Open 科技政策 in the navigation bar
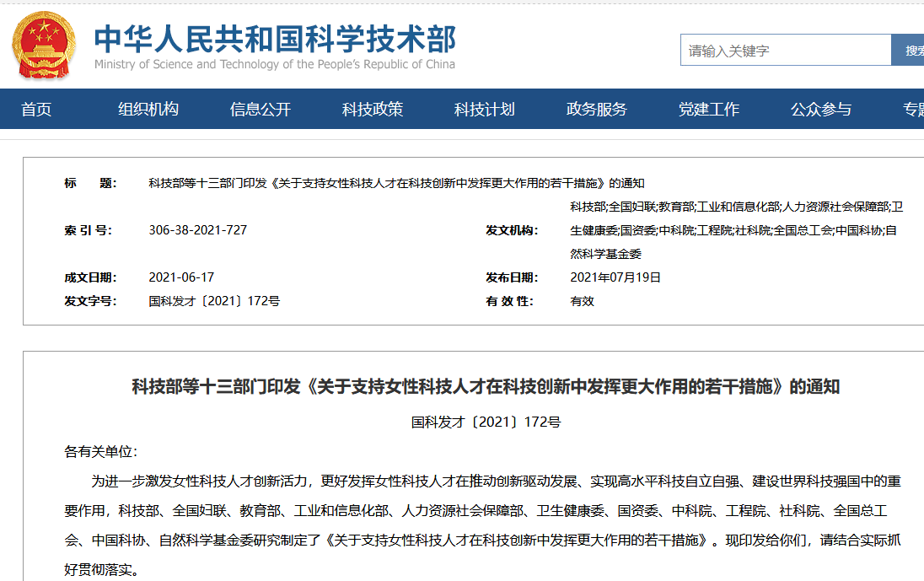The width and height of the screenshot is (924, 581). [373, 109]
